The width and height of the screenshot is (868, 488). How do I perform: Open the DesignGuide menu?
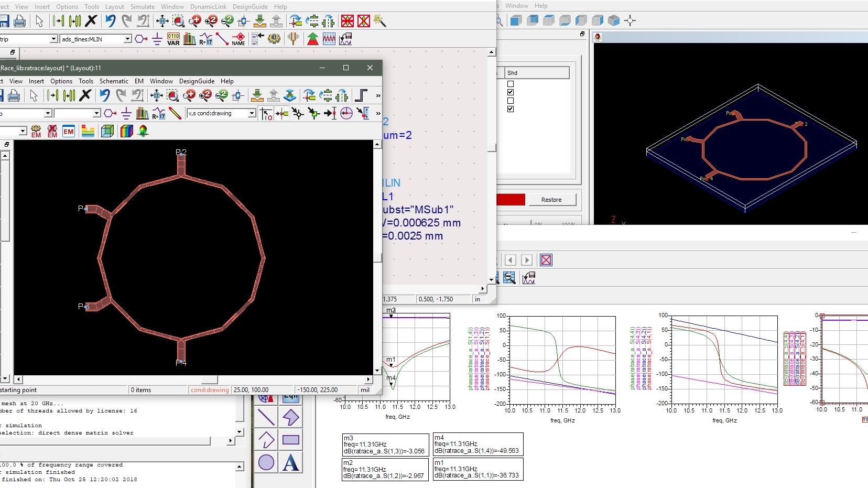tap(250, 6)
